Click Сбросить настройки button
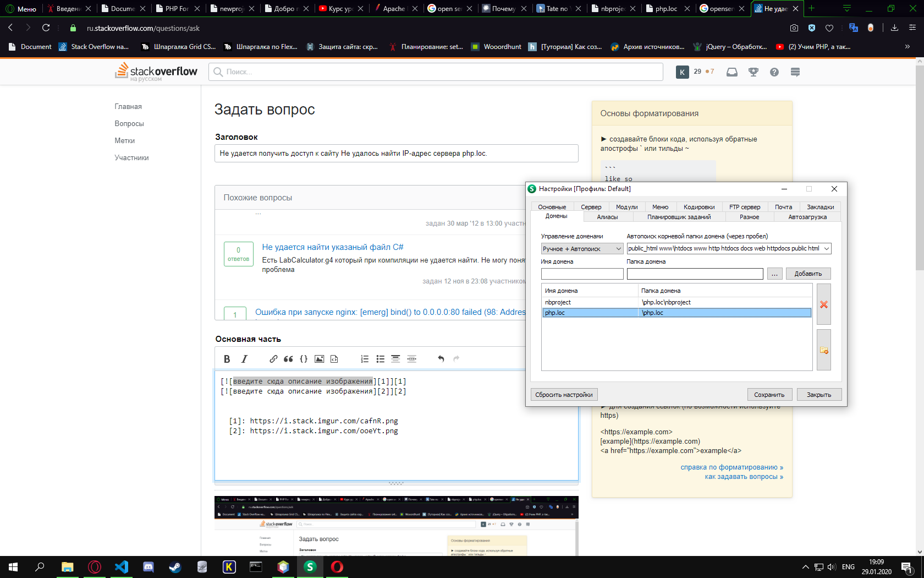Viewport: 924px width, 578px height. [x=564, y=395]
